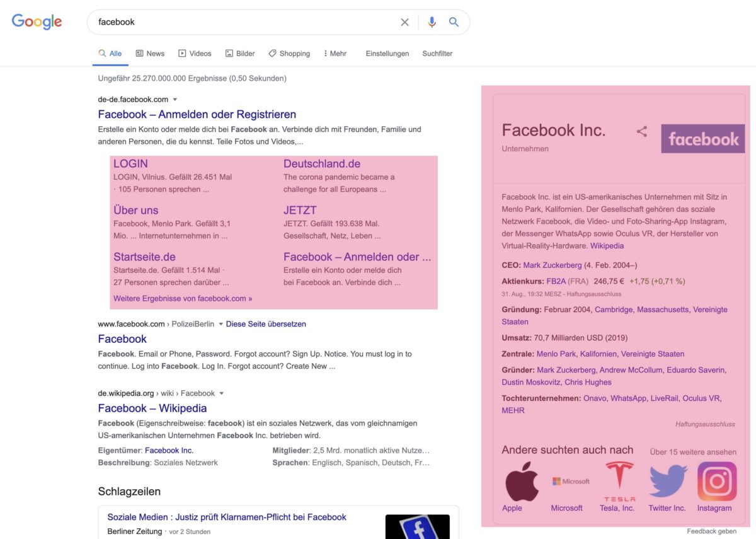756x539 pixels.
Task: Open the Tesla, Inc. related search icon
Action: 619,482
